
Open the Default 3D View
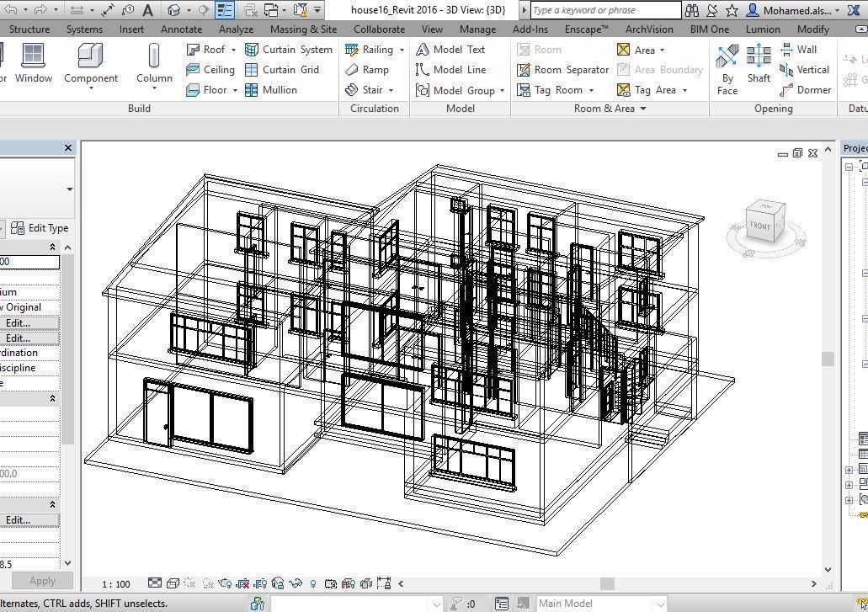(x=173, y=9)
